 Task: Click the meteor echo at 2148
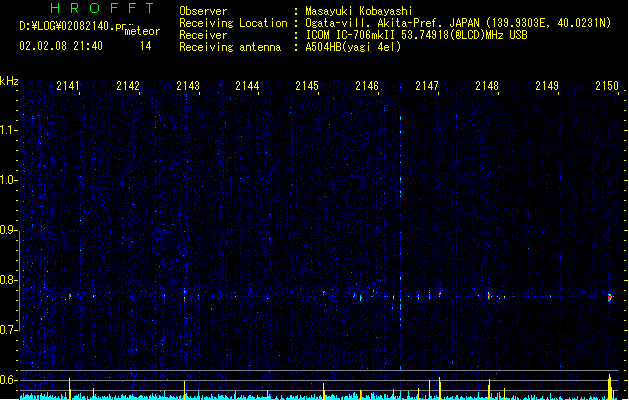(x=489, y=296)
